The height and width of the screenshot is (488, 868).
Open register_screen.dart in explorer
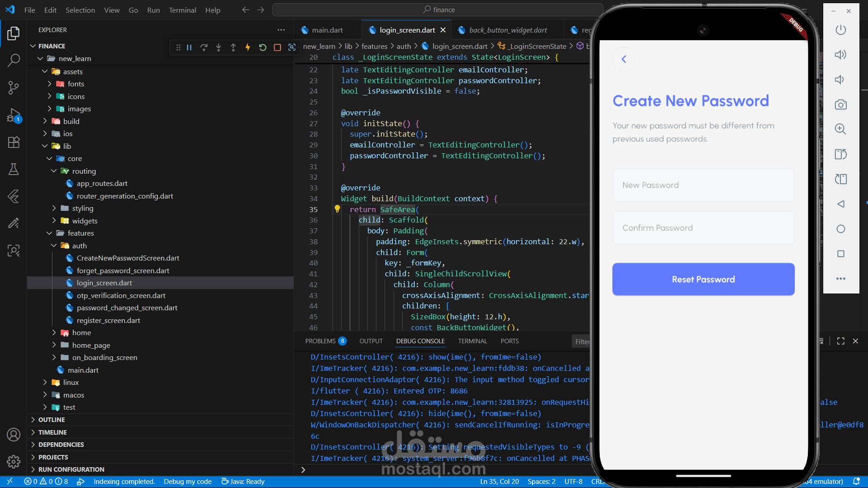tap(109, 320)
